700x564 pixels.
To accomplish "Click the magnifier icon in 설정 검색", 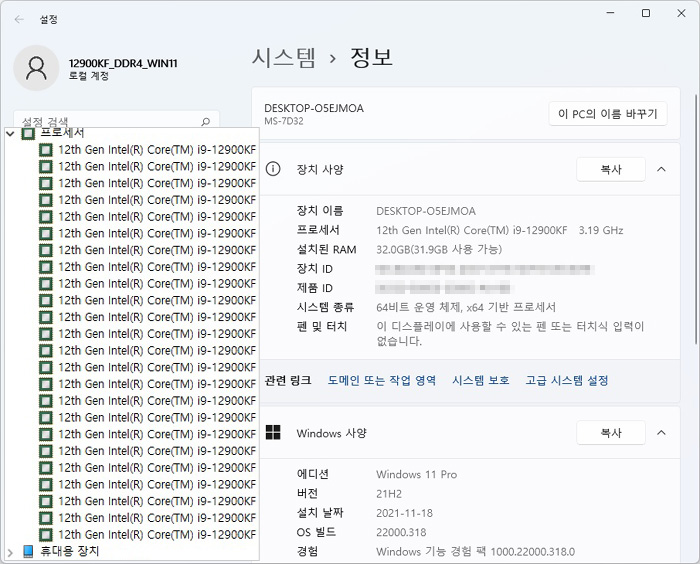I will (205, 121).
